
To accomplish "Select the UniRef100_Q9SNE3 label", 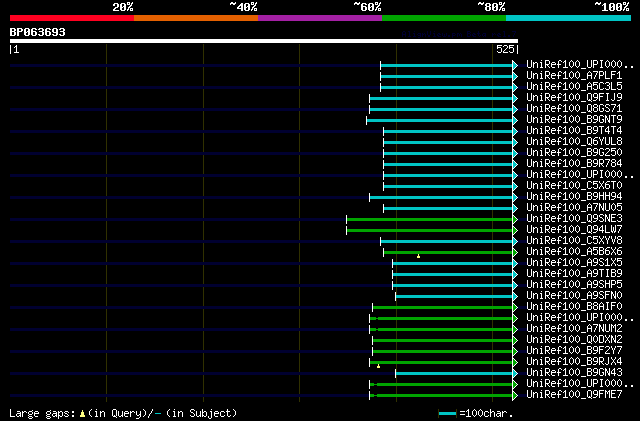I will [574, 219].
